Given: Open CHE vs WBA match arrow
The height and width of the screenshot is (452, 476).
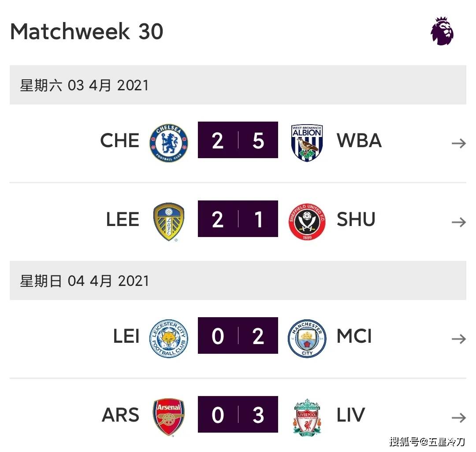Looking at the screenshot, I should [x=459, y=143].
